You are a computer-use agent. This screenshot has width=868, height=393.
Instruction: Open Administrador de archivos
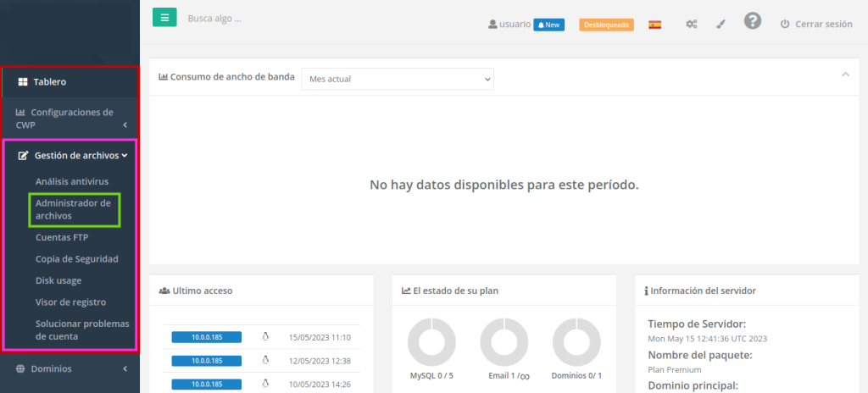pyautogui.click(x=73, y=209)
